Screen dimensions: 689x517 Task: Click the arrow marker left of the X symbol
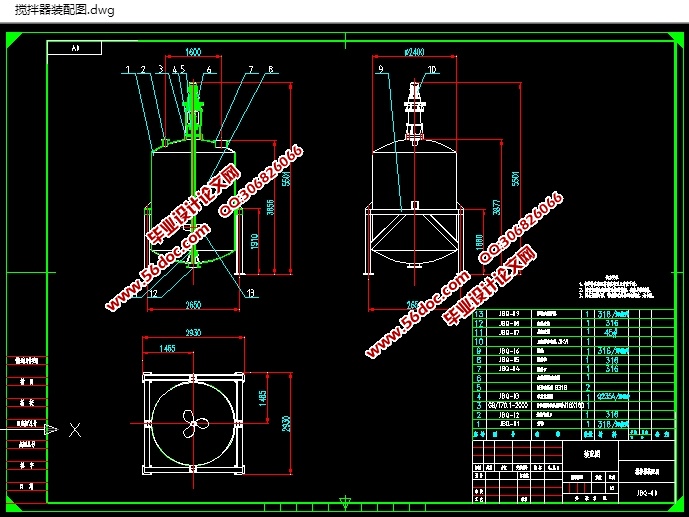(x=52, y=430)
